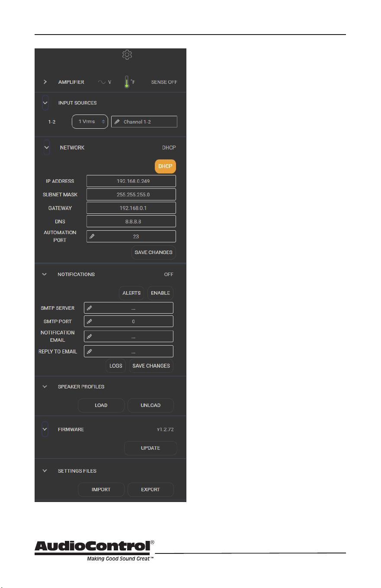This screenshot has height=588, width=381.
Task: Unload the speaker profile
Action: click(150, 405)
